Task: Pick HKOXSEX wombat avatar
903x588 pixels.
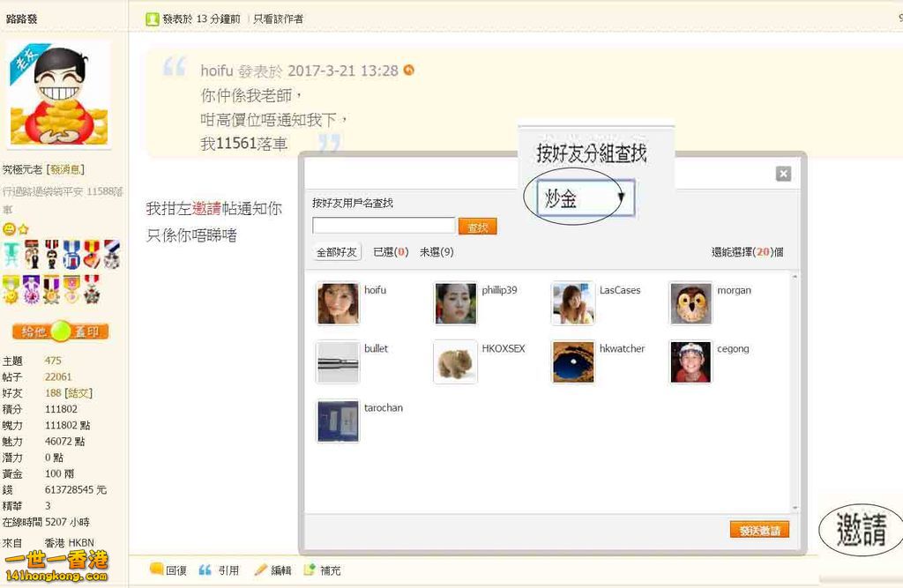Action: (455, 361)
